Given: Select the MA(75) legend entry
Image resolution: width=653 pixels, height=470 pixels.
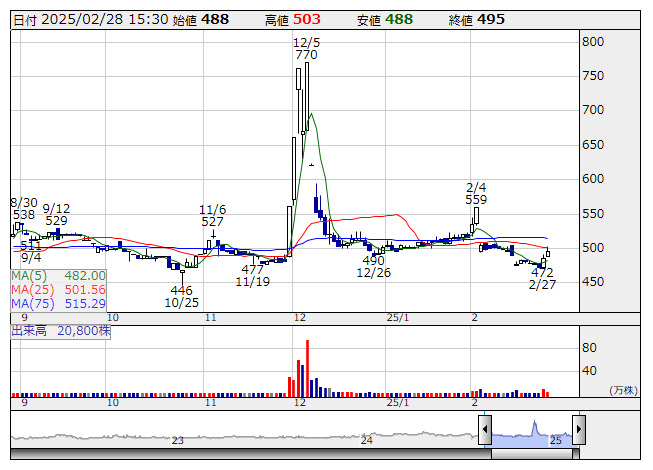Looking at the screenshot, I should point(59,303).
